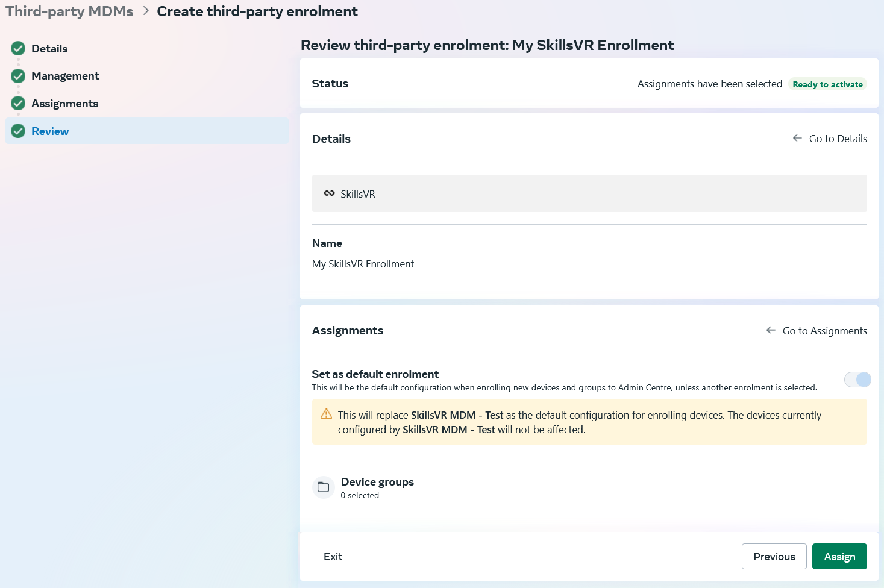Click the Assign button
Screen dimensions: 884x588
point(839,557)
